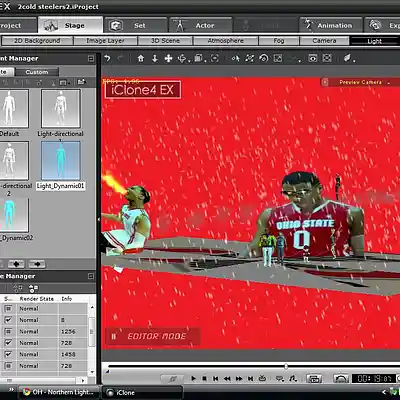Select the Rotate object tool

tap(182, 59)
